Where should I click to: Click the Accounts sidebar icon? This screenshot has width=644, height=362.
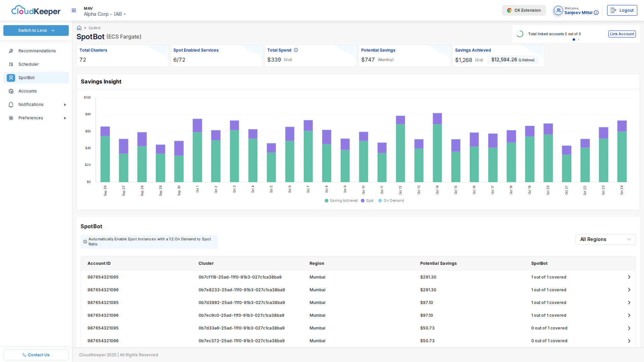tap(11, 91)
